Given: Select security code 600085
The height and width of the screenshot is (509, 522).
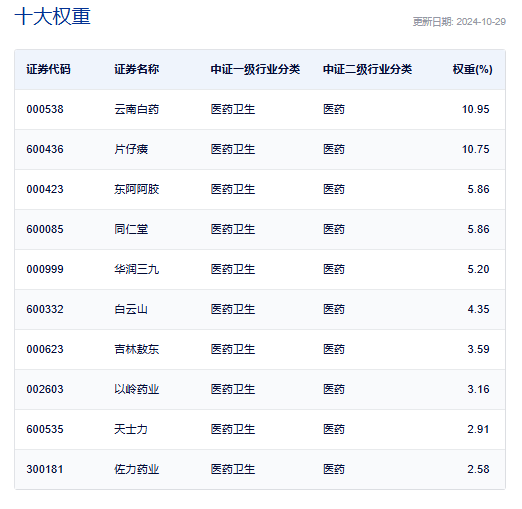Looking at the screenshot, I should (x=45, y=229).
